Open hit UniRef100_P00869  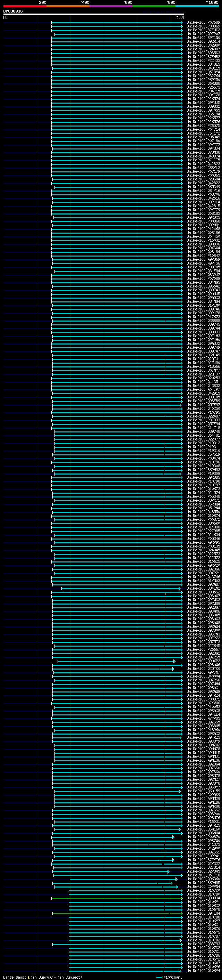click(203, 26)
